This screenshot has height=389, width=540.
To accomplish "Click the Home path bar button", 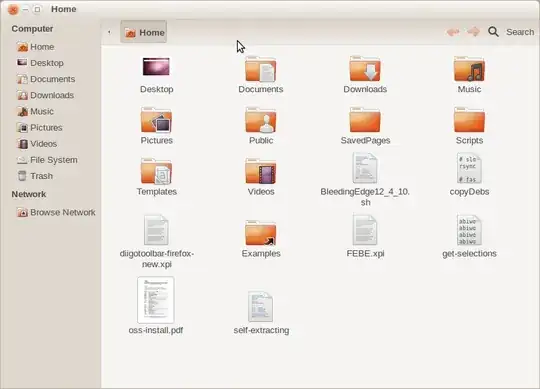I will 144,32.
